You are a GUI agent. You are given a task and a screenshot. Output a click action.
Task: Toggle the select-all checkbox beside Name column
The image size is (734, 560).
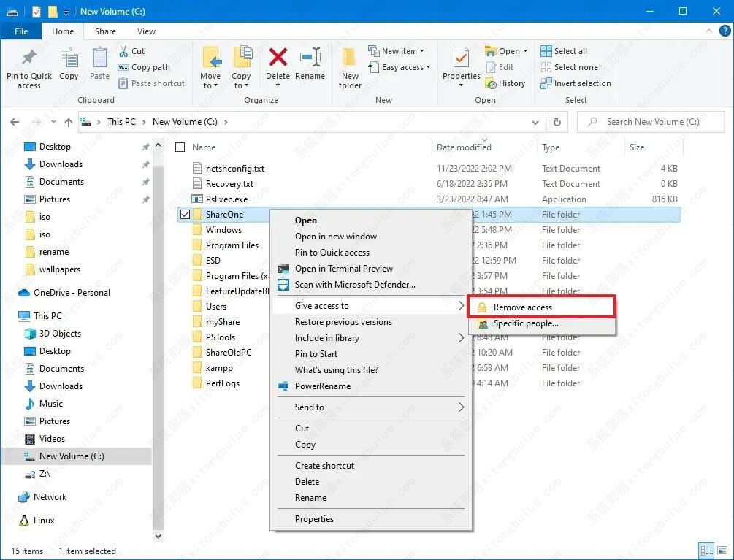180,147
